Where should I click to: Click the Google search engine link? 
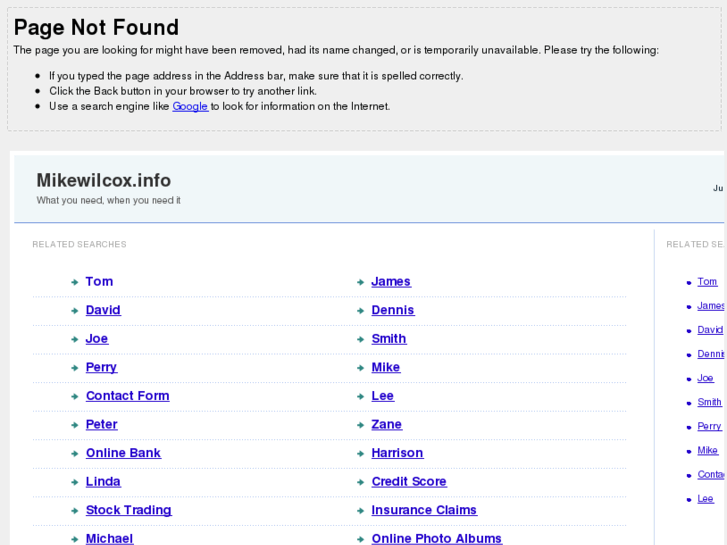click(x=189, y=106)
